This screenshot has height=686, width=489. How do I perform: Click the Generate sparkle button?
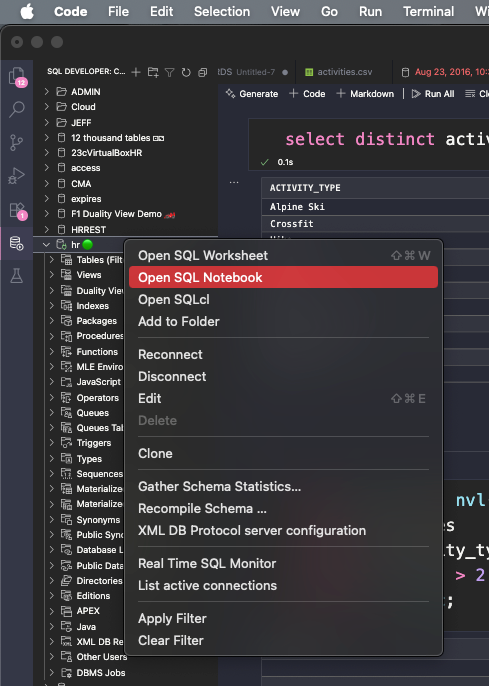pyautogui.click(x=251, y=94)
